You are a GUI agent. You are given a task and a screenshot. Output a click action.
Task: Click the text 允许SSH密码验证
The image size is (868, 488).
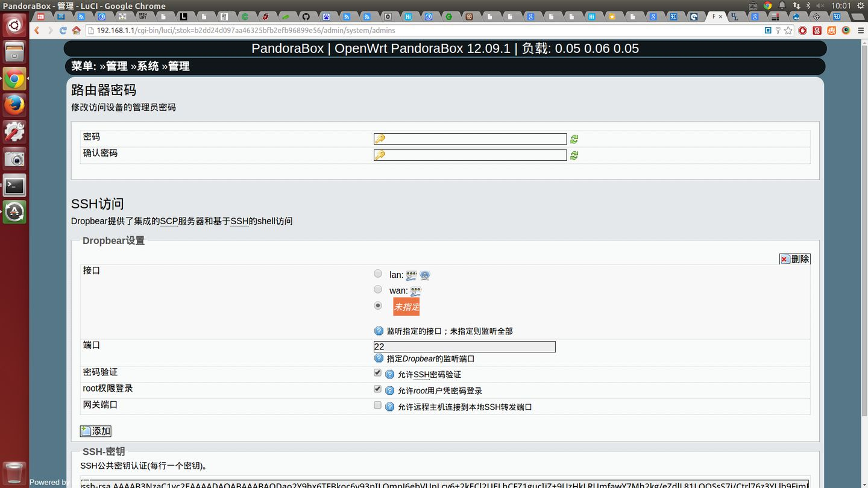tap(429, 375)
